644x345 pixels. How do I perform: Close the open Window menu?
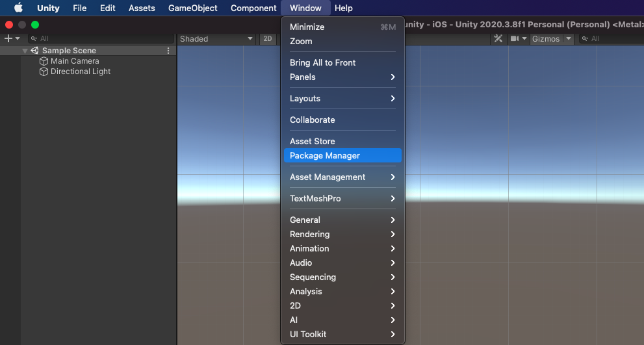click(305, 8)
